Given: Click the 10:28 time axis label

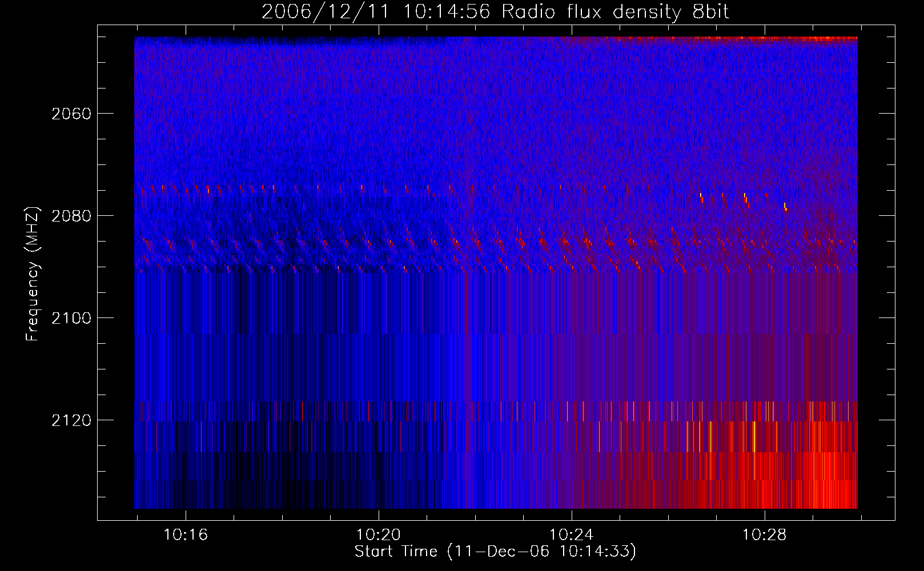Looking at the screenshot, I should pos(764,535).
